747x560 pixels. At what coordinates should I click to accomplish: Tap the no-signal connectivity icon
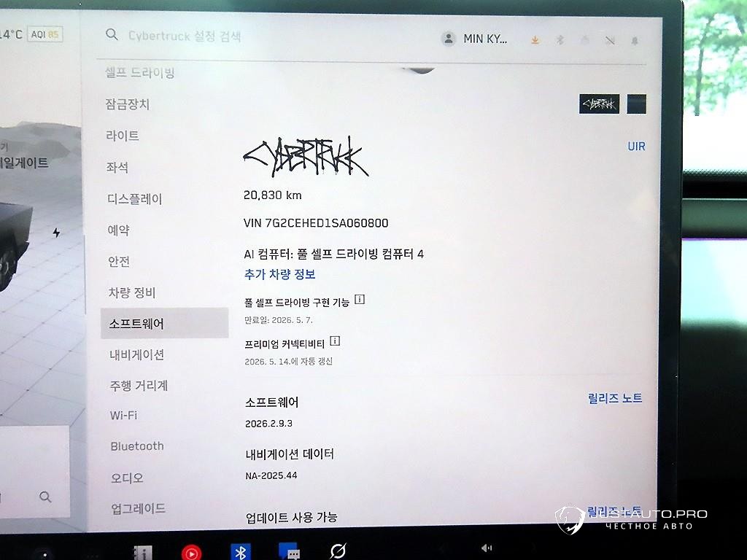610,41
